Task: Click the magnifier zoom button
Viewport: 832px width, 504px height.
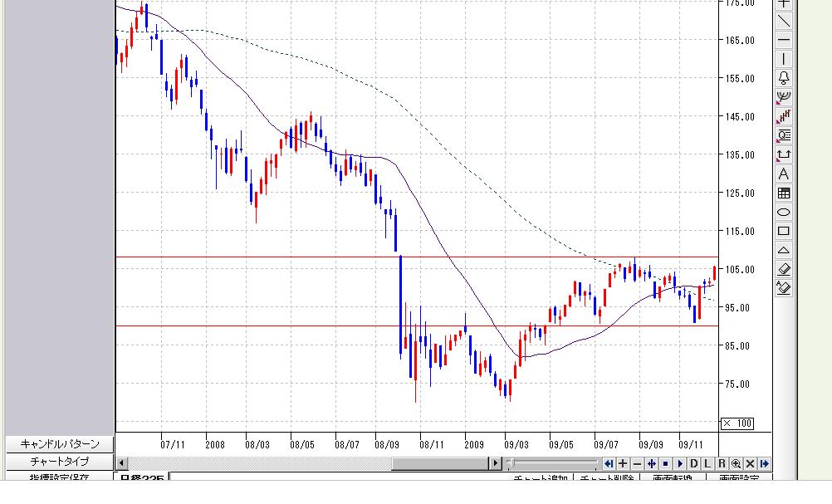Action: [737, 463]
